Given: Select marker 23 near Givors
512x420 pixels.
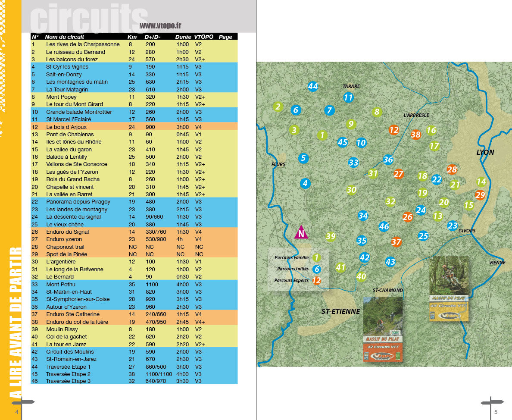Looking at the screenshot, I should pyautogui.click(x=452, y=225).
